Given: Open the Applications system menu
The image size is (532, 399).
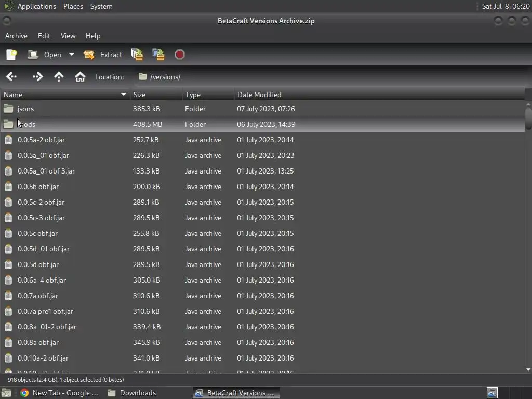Looking at the screenshot, I should tap(37, 6).
